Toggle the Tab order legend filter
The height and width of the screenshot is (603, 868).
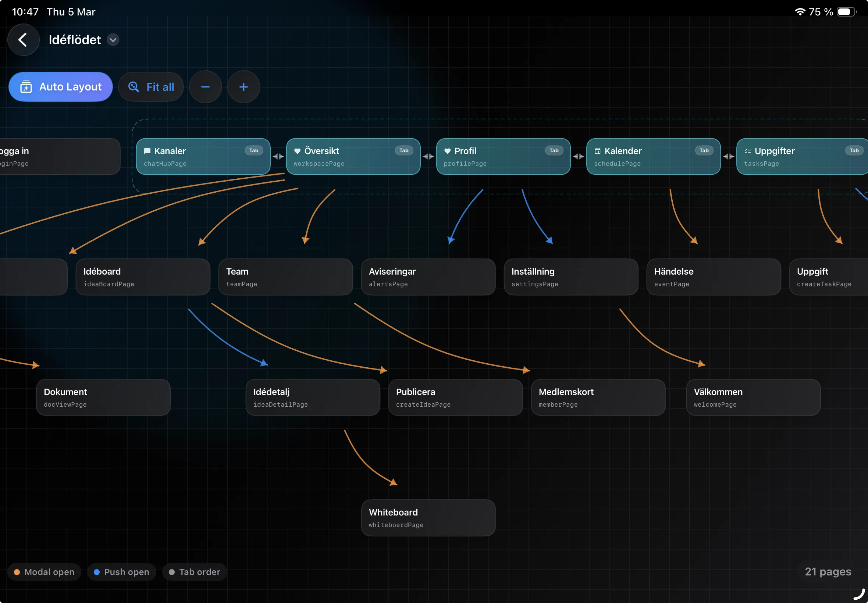(x=194, y=572)
